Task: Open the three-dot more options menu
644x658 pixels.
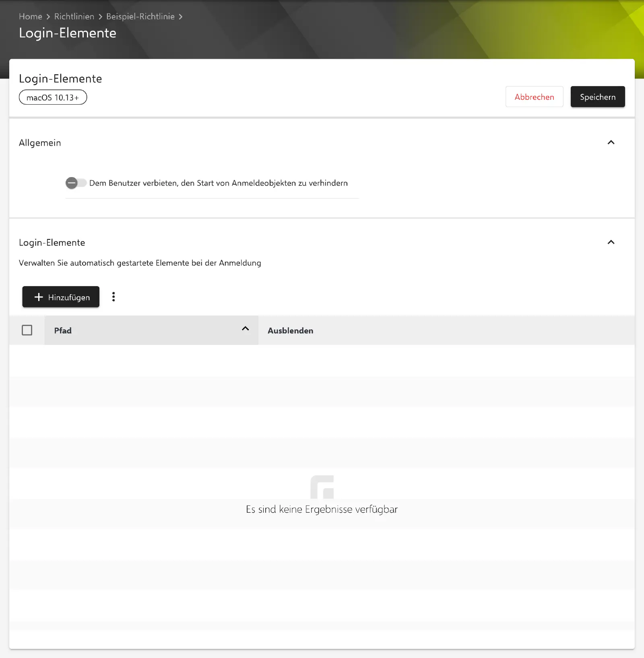Action: pos(114,297)
